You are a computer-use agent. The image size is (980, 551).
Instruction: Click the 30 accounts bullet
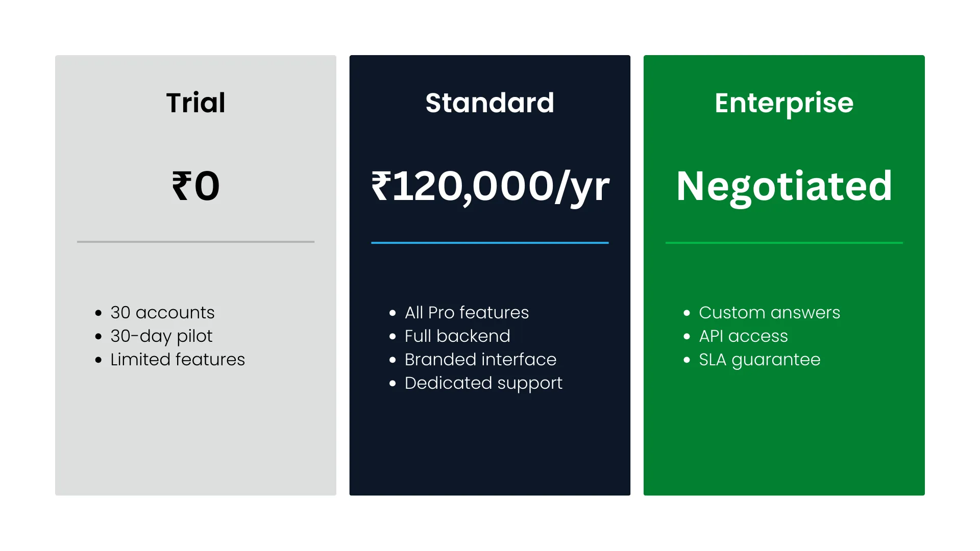(162, 312)
